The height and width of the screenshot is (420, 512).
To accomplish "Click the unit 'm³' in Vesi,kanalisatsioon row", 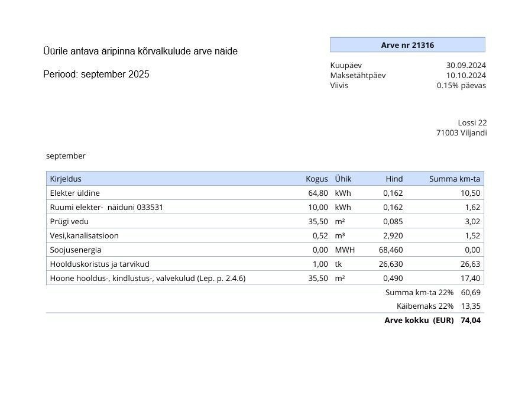I will pyautogui.click(x=340, y=236).
